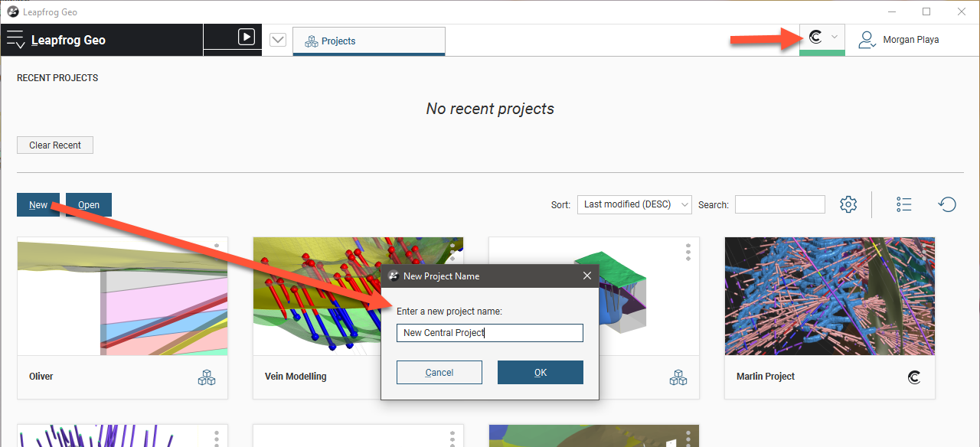Open options menu on third project card
980x447 pixels.
point(688,252)
